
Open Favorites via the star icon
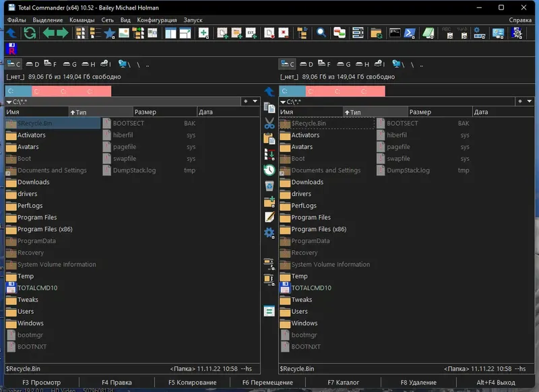pos(108,32)
